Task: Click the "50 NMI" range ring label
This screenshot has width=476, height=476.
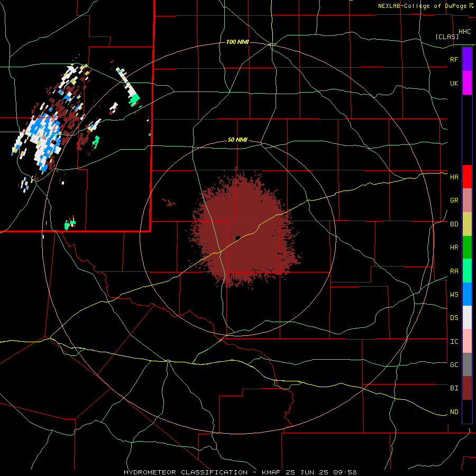Action: [237, 140]
